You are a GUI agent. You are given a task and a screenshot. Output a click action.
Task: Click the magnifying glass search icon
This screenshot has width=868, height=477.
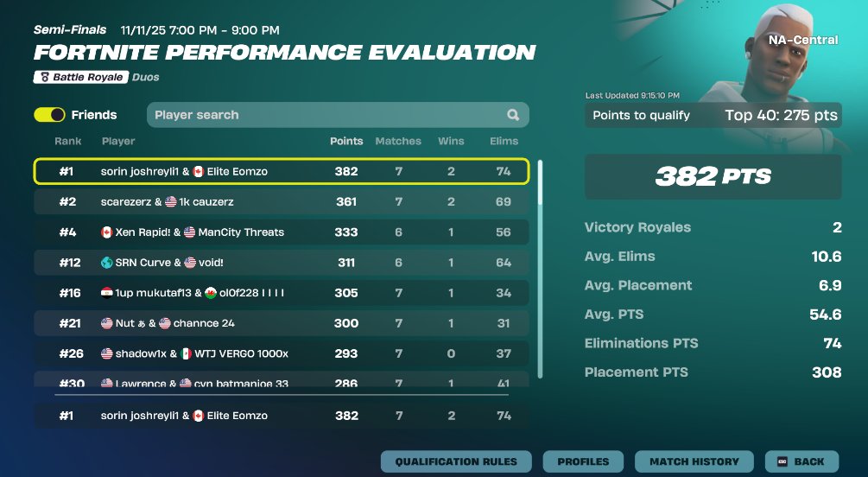[x=513, y=115]
